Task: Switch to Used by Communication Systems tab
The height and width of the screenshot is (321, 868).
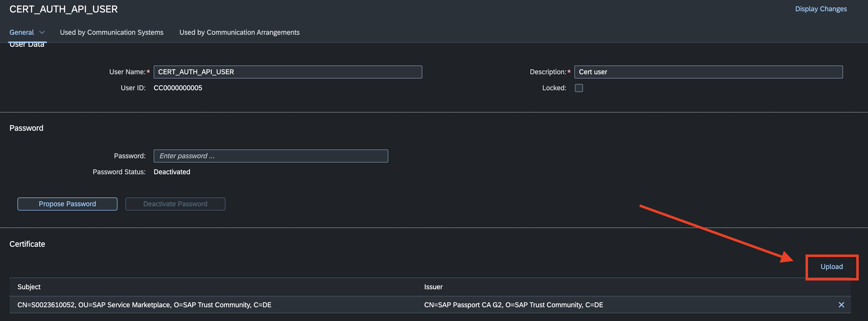Action: coord(111,32)
